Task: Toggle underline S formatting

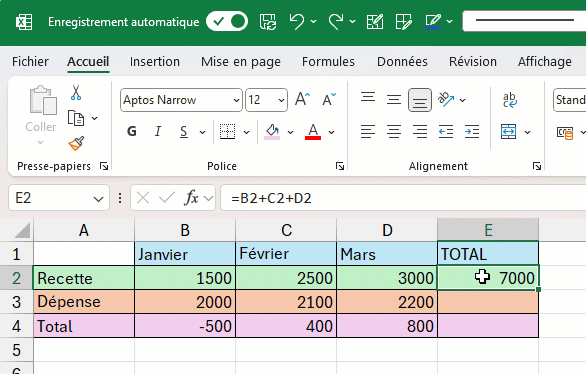Action: click(x=183, y=132)
